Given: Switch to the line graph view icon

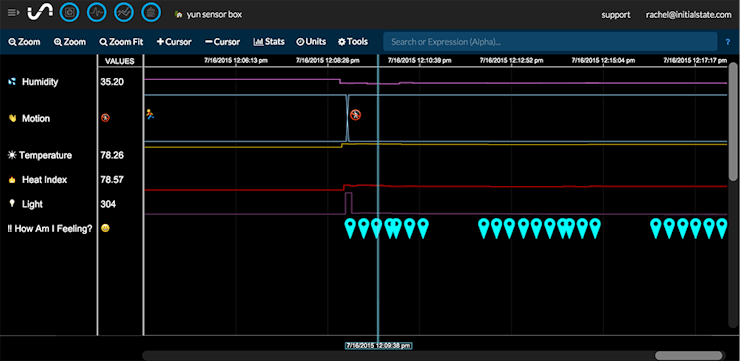Looking at the screenshot, I should (x=124, y=13).
